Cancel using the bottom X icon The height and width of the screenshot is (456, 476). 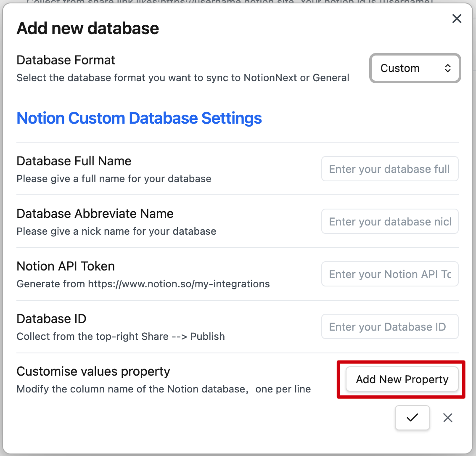(448, 417)
